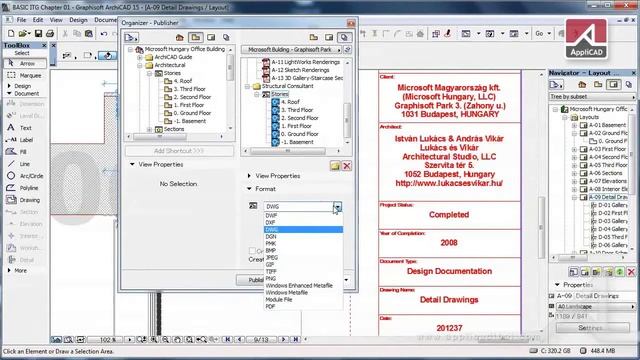Collapse the Document group in ToolBox
Viewport: 640px width, 360px height.
click(x=9, y=93)
